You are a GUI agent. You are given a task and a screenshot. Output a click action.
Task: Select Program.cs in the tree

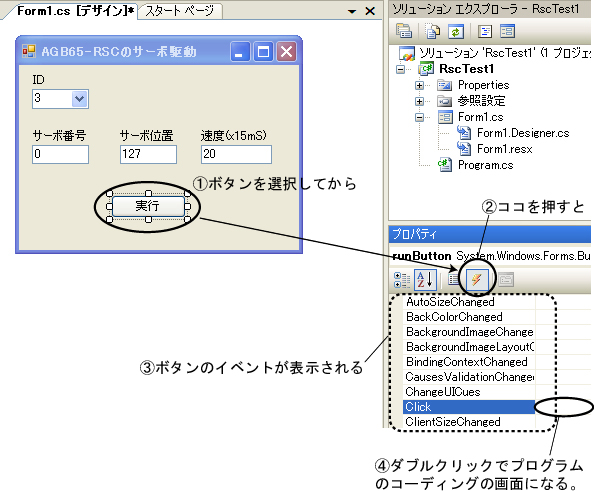[486, 165]
